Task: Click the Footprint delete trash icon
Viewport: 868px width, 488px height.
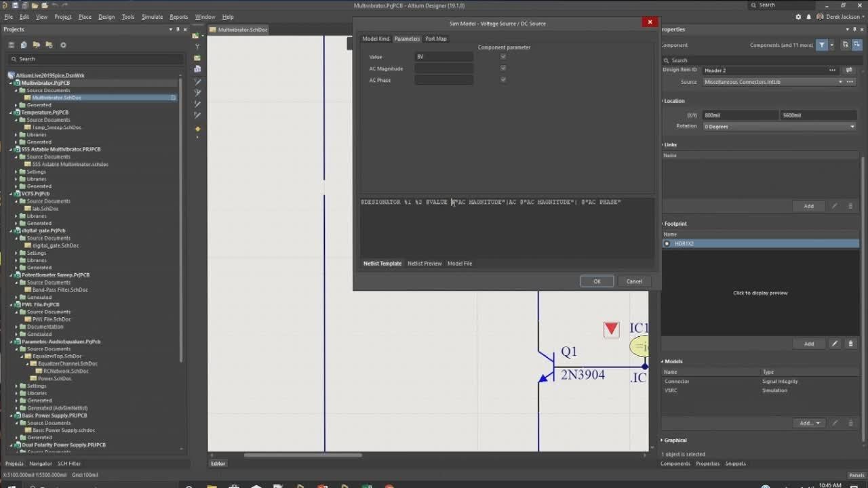Action: (850, 344)
